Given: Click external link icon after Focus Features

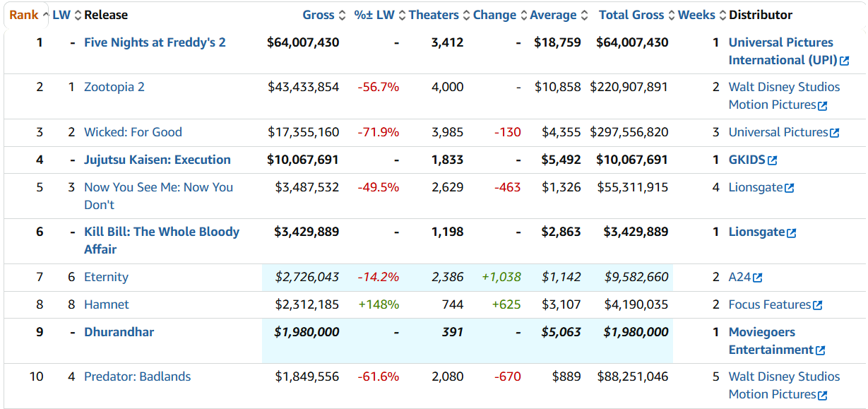Looking at the screenshot, I should [x=818, y=305].
